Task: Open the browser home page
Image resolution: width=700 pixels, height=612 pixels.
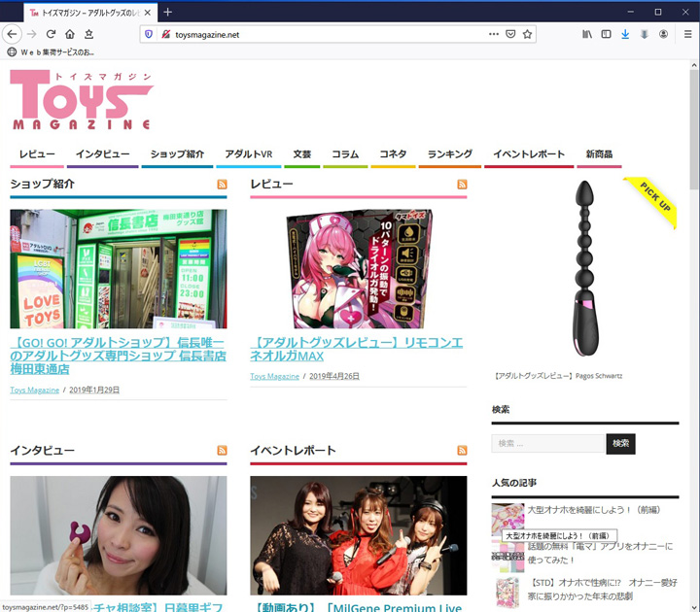Action: click(x=70, y=34)
